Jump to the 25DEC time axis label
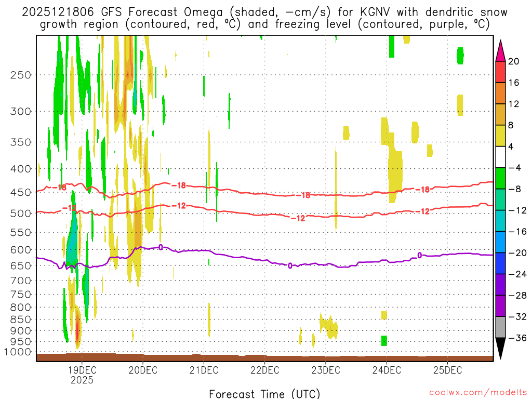Image resolution: width=532 pixels, height=399 pixels. click(x=448, y=370)
